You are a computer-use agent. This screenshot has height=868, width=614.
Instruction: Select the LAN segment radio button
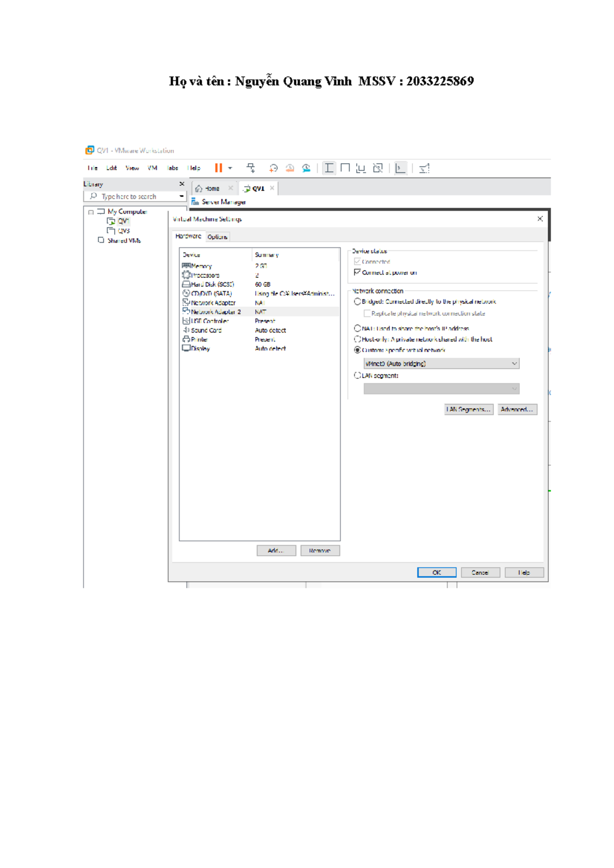[357, 375]
